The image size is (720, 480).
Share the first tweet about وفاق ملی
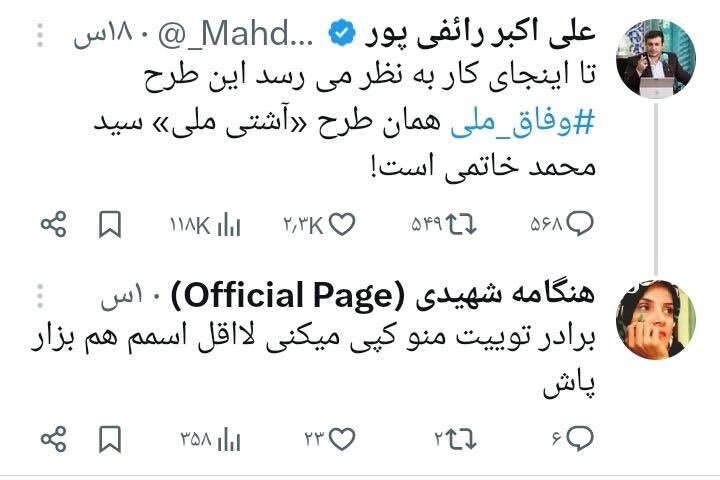tap(53, 225)
